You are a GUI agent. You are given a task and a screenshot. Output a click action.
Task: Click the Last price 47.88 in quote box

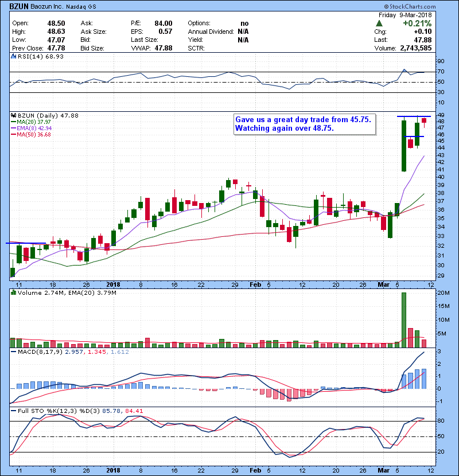click(x=422, y=40)
